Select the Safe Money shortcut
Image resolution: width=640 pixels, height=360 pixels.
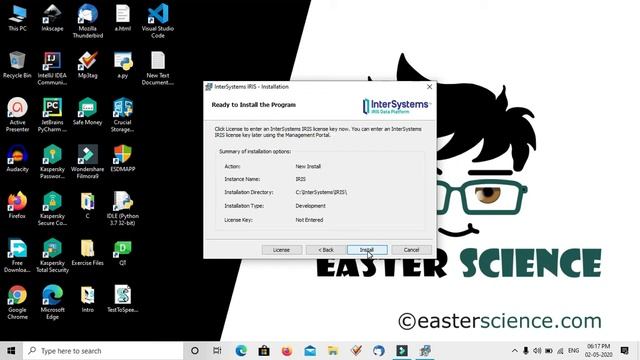tap(87, 112)
